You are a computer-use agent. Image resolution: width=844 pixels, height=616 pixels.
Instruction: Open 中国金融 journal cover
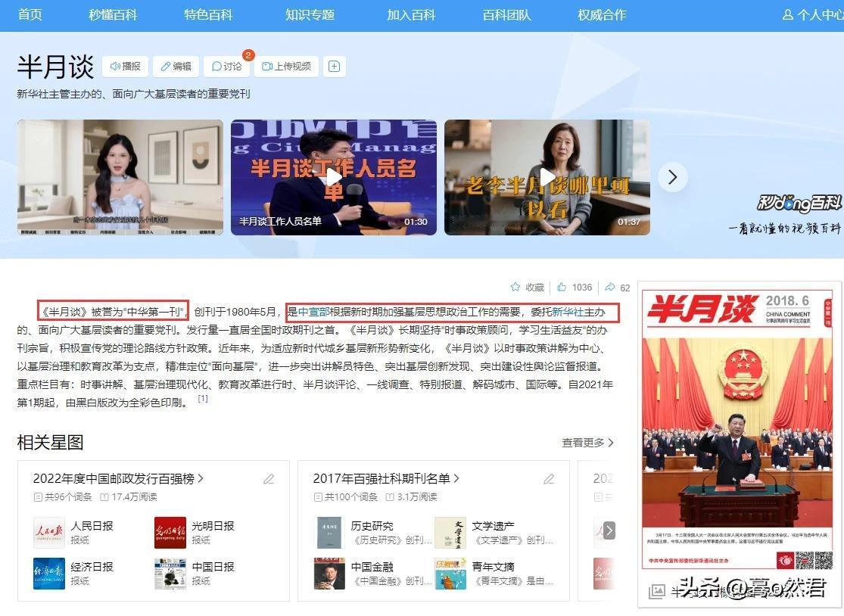click(329, 574)
